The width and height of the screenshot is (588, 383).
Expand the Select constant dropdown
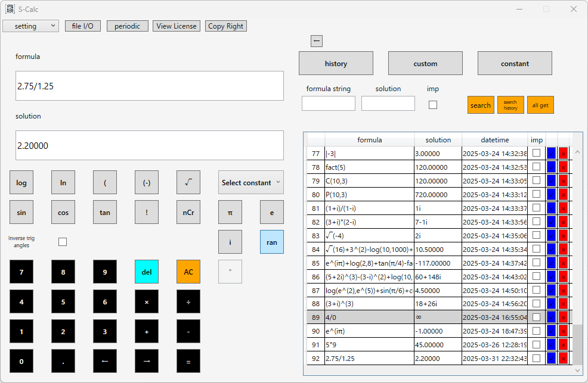(251, 182)
